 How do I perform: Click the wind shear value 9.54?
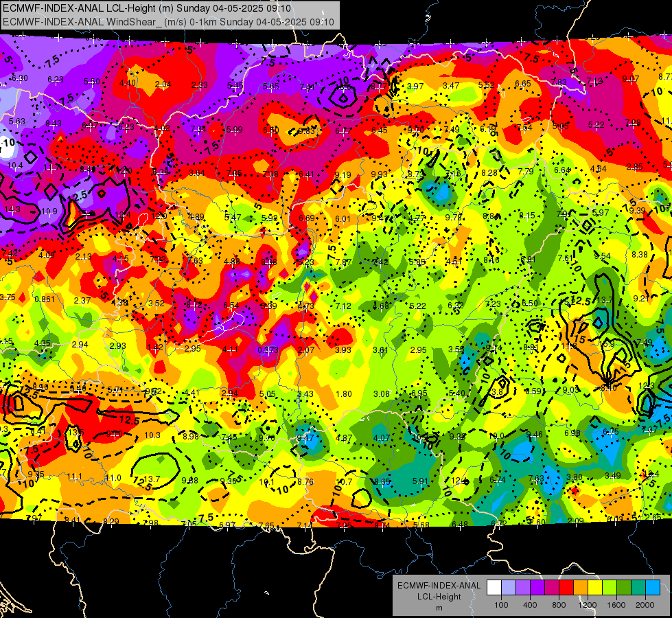[x=602, y=256]
